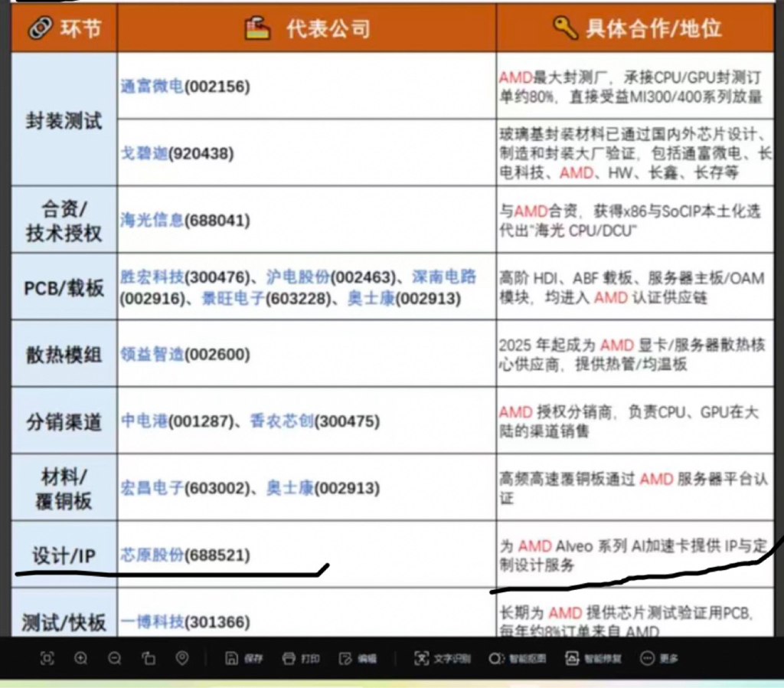The height and width of the screenshot is (688, 784).
Task: Launch the 智能修复 smart repair tool
Action: click(593, 658)
